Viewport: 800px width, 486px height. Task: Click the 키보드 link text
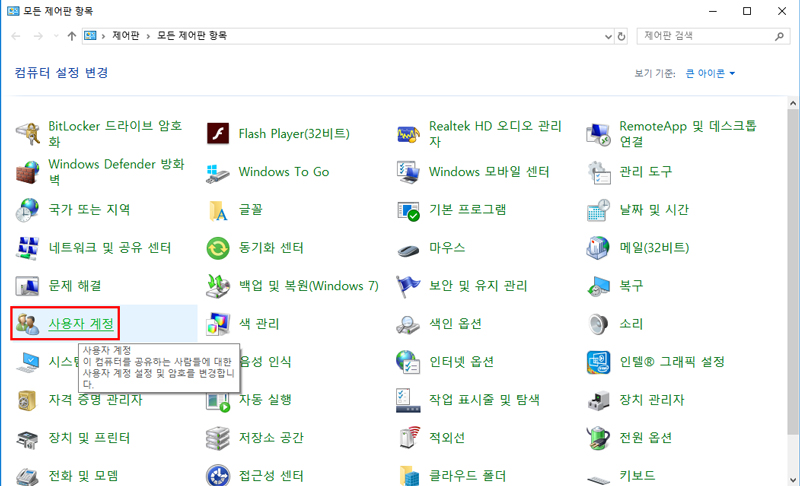(637, 476)
